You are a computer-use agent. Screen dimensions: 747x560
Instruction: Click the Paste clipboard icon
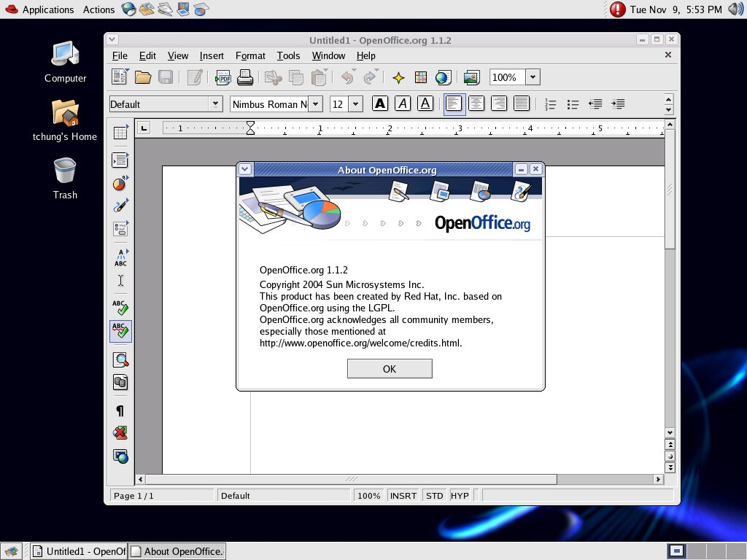pos(319,77)
